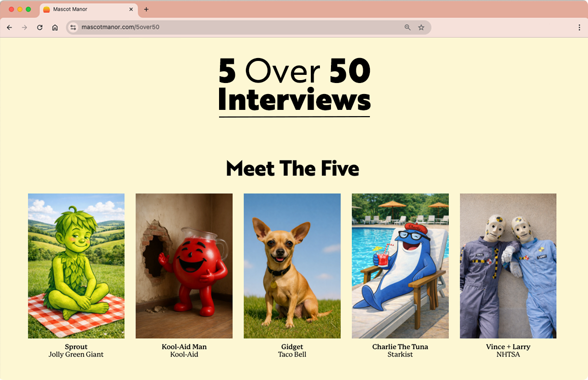588x380 pixels.
Task: Go back to the previous page
Action: pos(9,27)
